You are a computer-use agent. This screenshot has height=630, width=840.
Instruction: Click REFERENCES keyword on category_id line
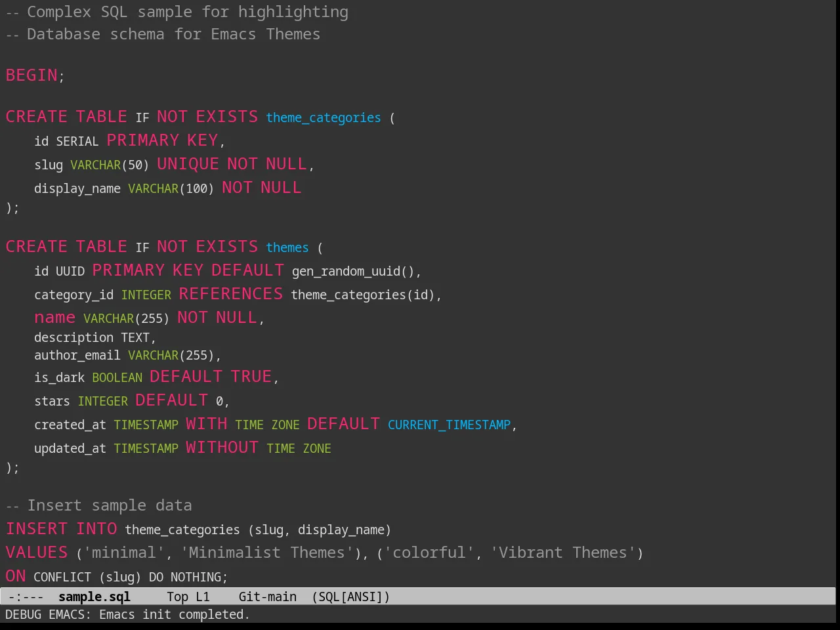[x=231, y=294]
